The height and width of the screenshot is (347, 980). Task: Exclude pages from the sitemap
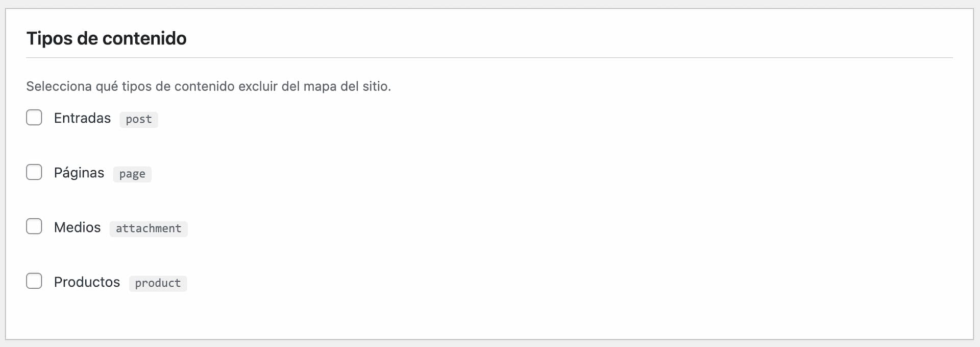coord(34,172)
